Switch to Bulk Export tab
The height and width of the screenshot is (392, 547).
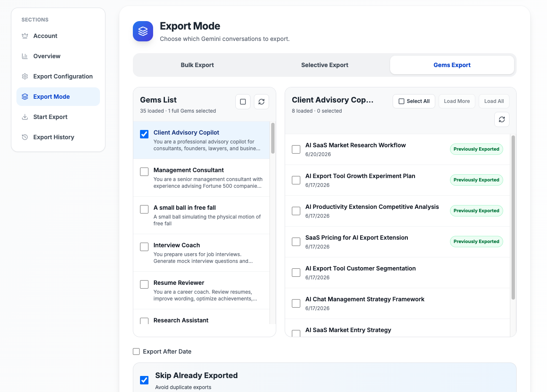[197, 65]
